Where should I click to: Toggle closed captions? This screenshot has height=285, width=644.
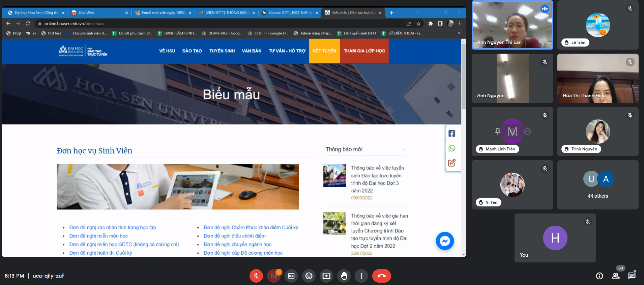[291, 276]
